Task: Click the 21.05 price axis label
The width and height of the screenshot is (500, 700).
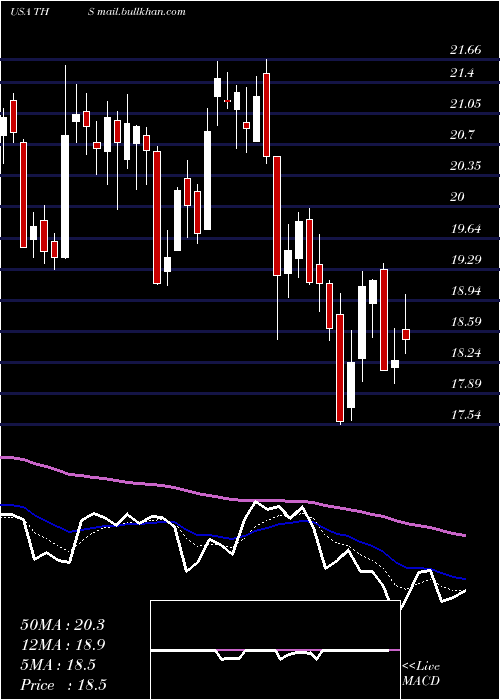Action: tap(466, 104)
